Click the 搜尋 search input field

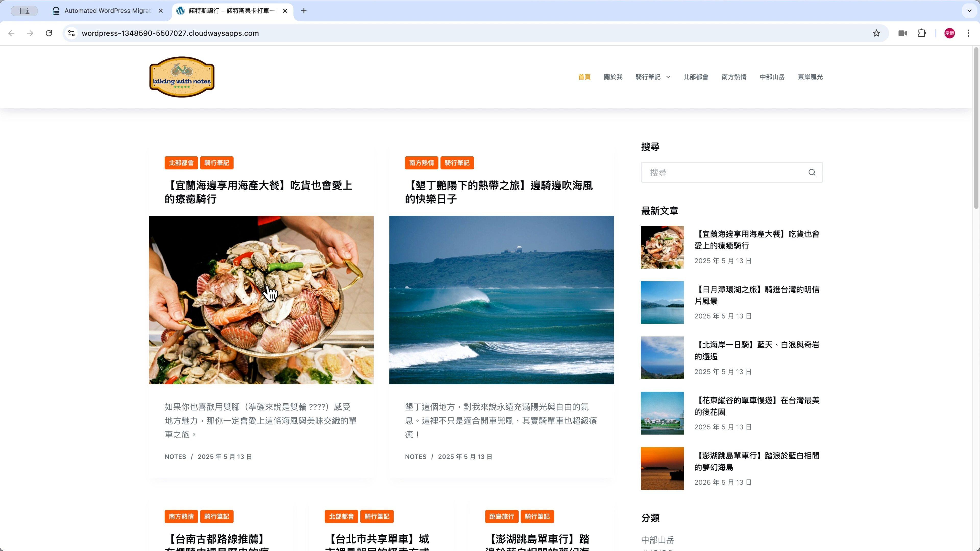pos(723,172)
